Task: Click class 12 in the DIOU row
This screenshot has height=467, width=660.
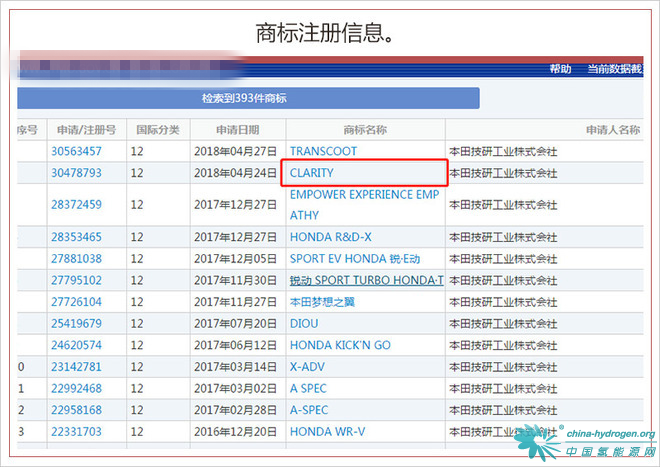Action: point(137,323)
